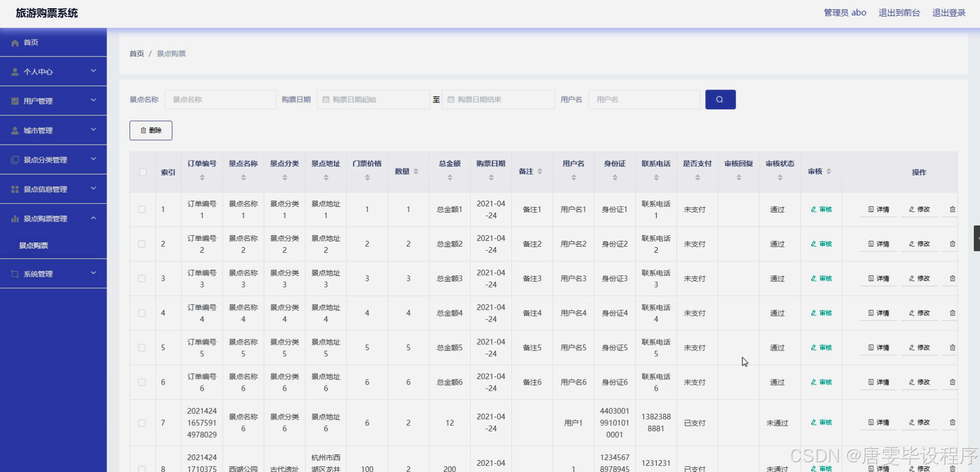
Task: Check the checkbox for row 6
Action: point(142,382)
